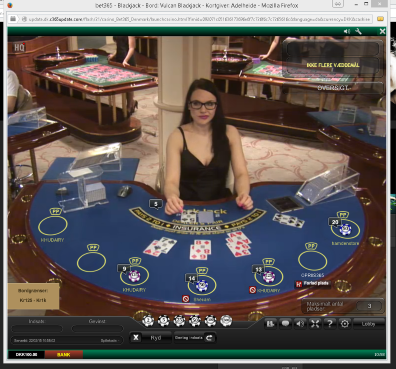
Task: Click the double-arrow icon in title bar
Action: pyautogui.click(x=338, y=4)
